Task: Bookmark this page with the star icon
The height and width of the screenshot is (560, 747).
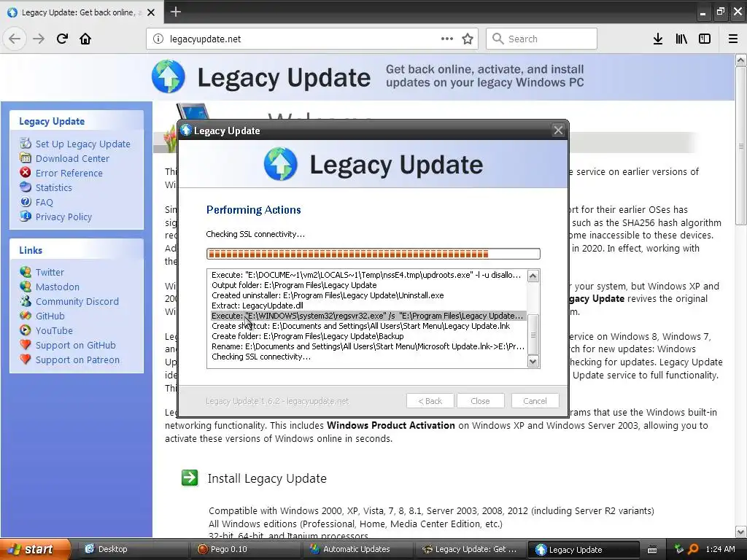Action: pos(468,39)
